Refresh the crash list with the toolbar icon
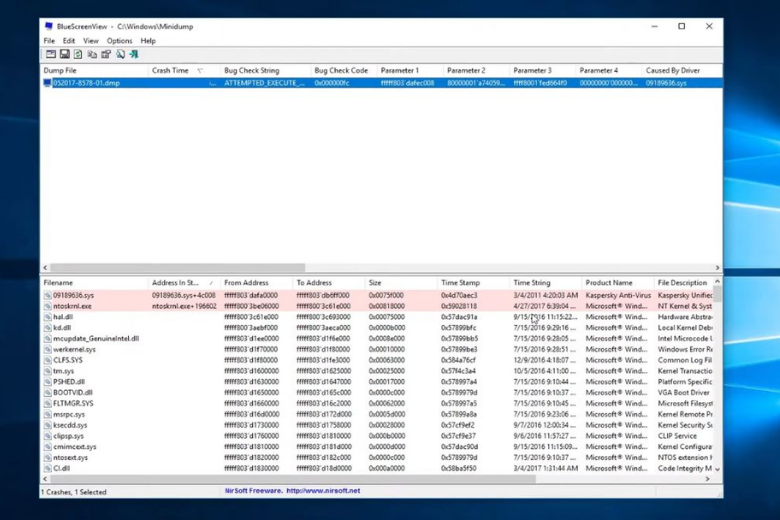The image size is (780, 520). pos(78,54)
